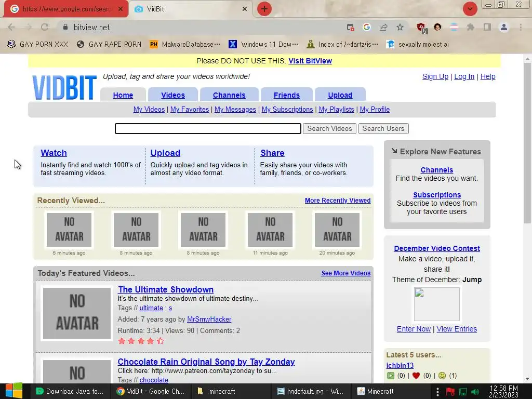Open the Videos navigation tab
The width and height of the screenshot is (532, 399).
click(x=173, y=96)
